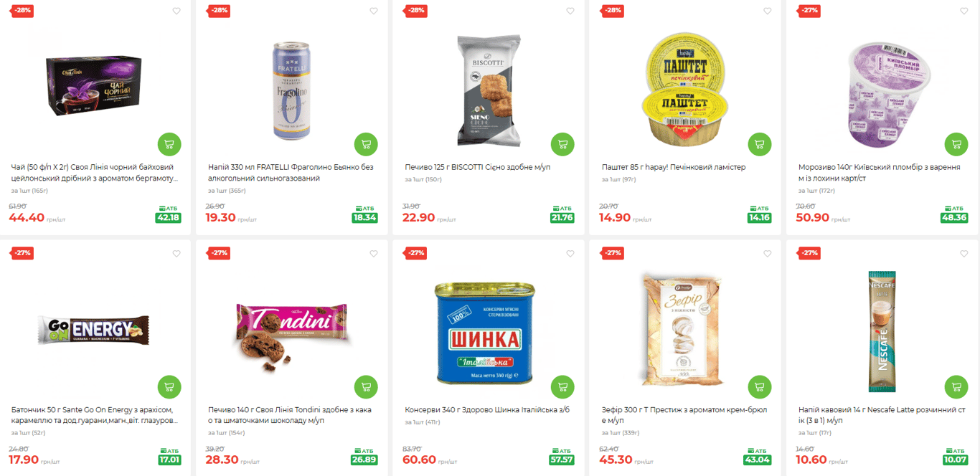The width and height of the screenshot is (980, 476).
Task: Mark FRATELLI Fragolino as a favorite
Action: click(x=374, y=11)
